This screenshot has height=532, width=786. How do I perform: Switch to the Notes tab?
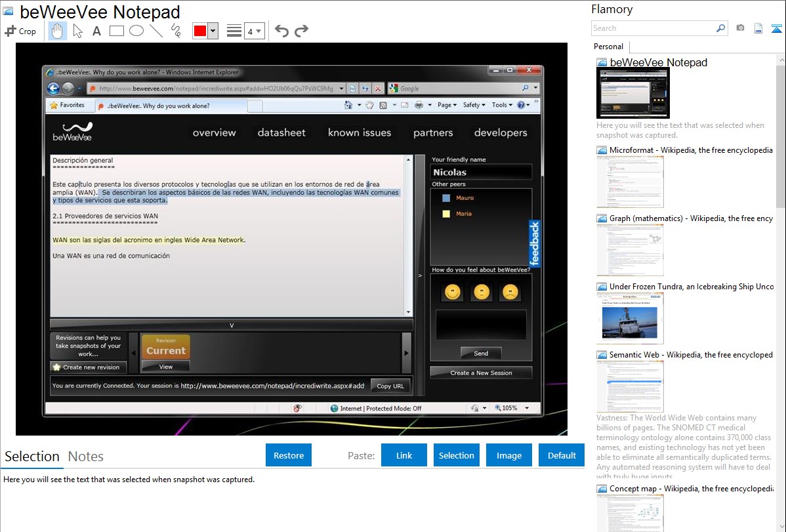[86, 457]
